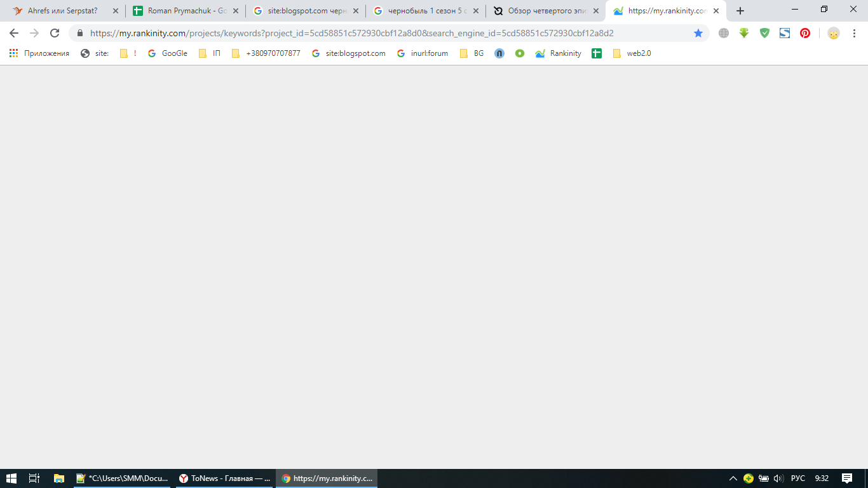Screen dimensions: 868x488
Task: Open the Action Center notifications
Action: coord(847,478)
